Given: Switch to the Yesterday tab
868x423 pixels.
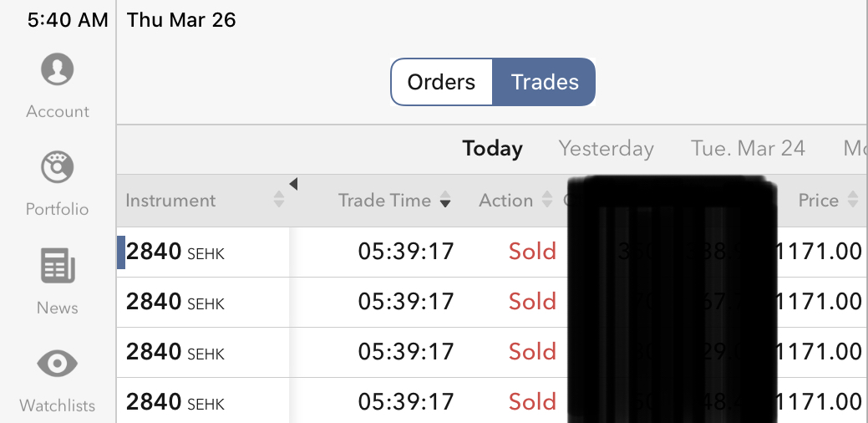Looking at the screenshot, I should [606, 149].
